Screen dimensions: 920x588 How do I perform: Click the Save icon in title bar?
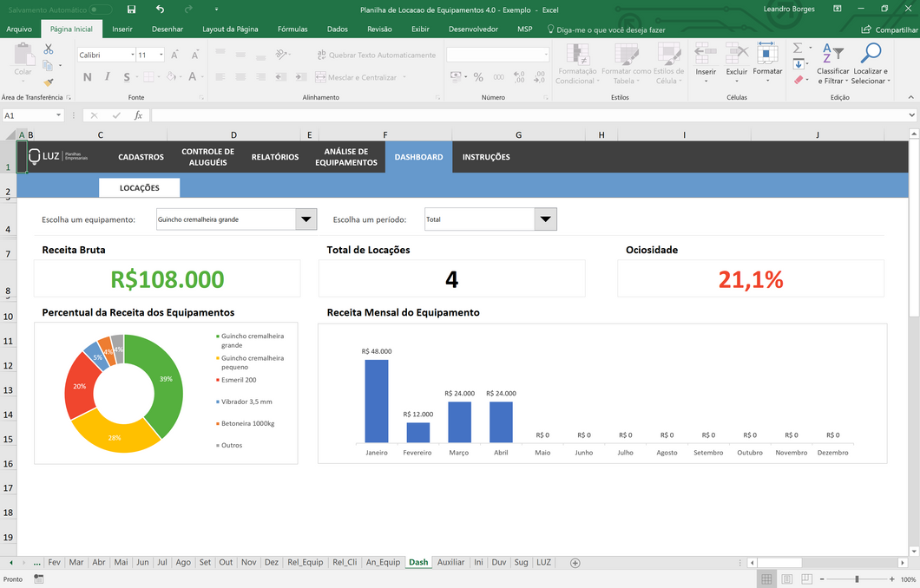tap(131, 10)
